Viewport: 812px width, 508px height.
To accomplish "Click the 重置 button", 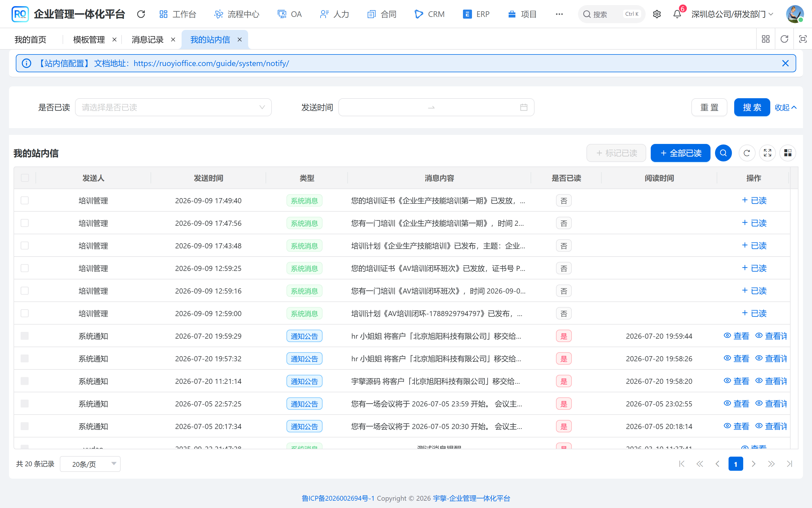I will click(x=709, y=108).
